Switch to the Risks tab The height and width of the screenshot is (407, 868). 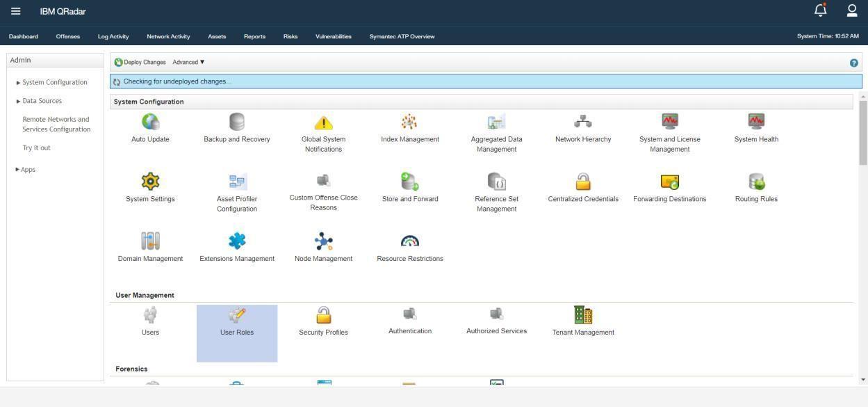coord(290,36)
